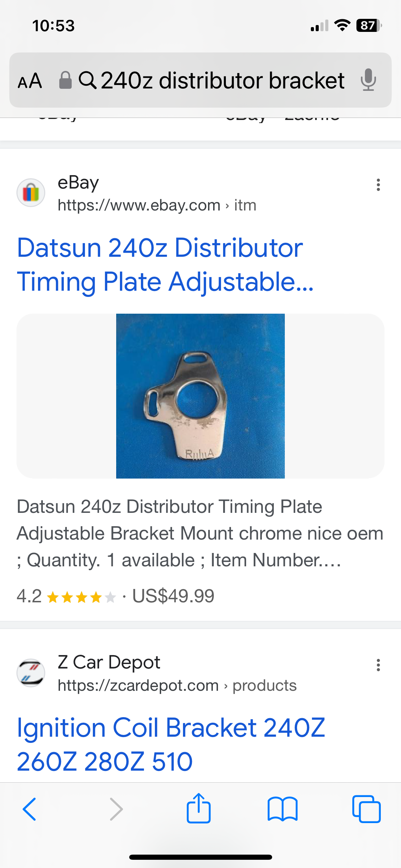Screen dimensions: 401x868
Task: Tap the forward navigation arrow
Action: coord(116,809)
